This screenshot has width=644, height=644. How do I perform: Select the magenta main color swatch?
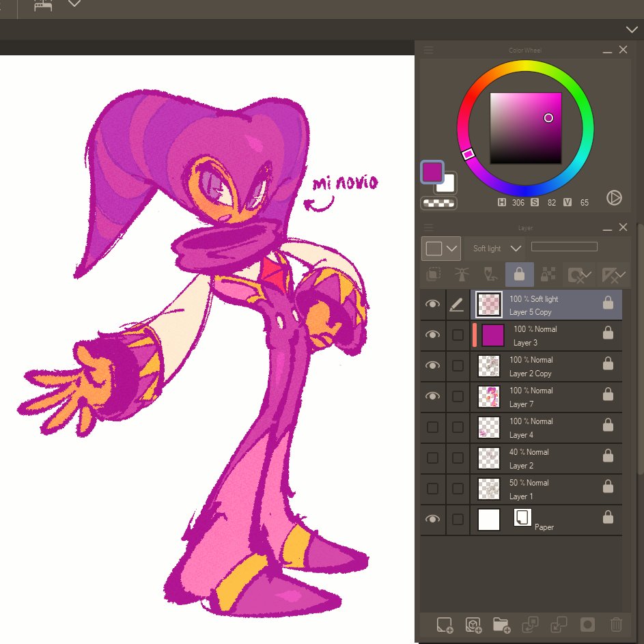pyautogui.click(x=432, y=171)
